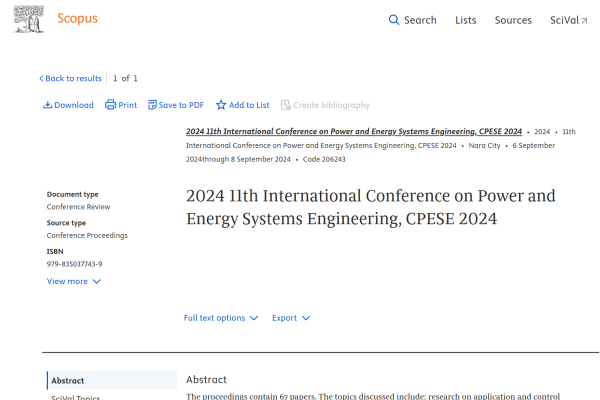
Task: Click the star Add to List icon
Action: (x=221, y=105)
